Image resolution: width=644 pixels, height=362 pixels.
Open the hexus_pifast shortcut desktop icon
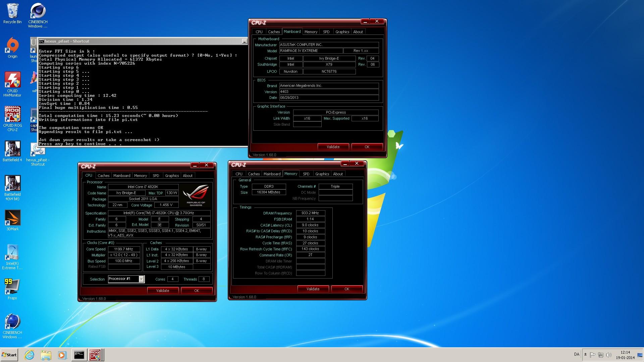(x=38, y=154)
